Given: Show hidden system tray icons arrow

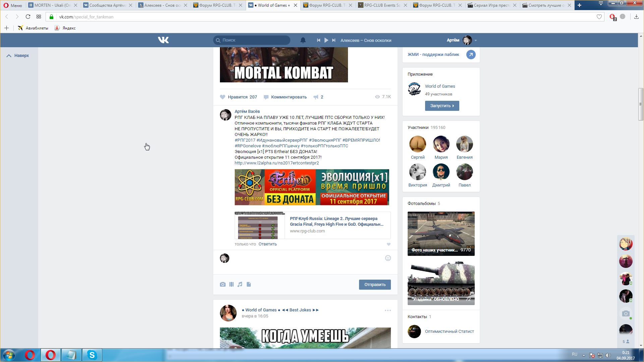Looking at the screenshot, I should coord(584,355).
